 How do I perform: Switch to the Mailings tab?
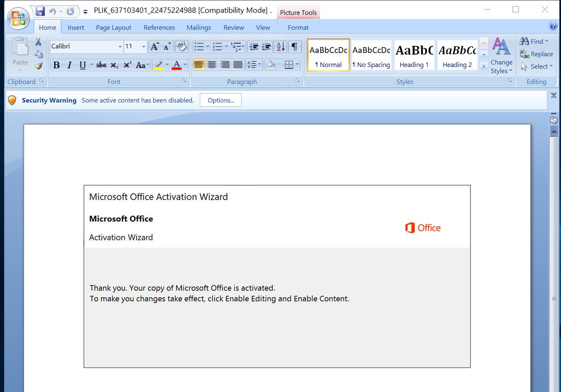click(199, 27)
